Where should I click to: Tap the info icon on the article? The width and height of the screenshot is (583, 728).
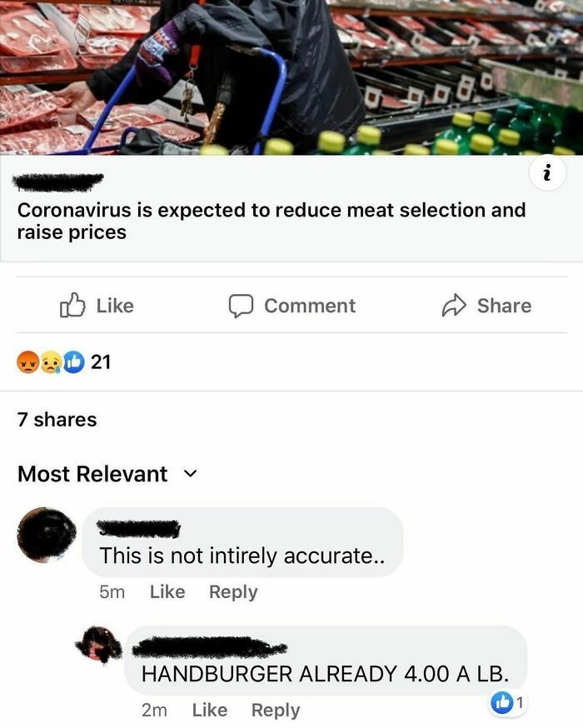[548, 173]
